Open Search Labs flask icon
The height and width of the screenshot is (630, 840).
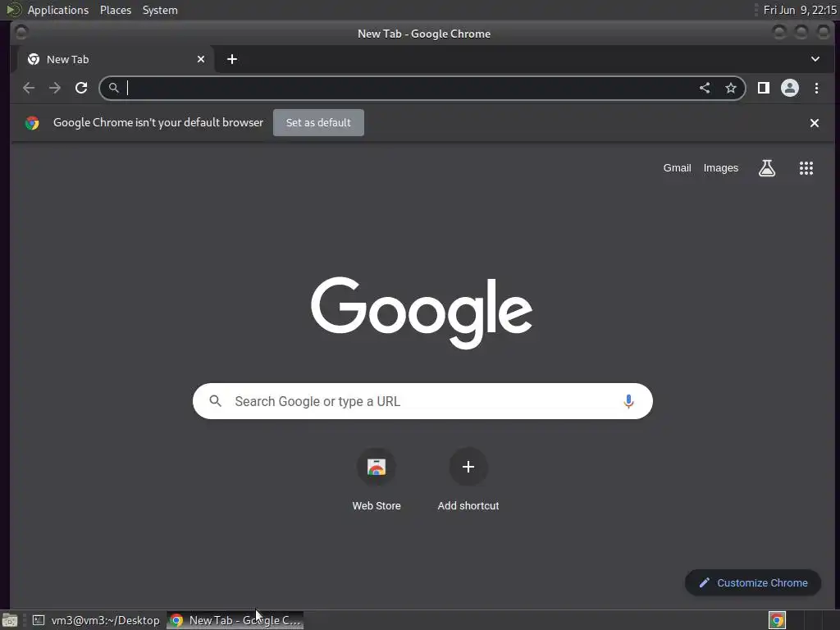(767, 168)
